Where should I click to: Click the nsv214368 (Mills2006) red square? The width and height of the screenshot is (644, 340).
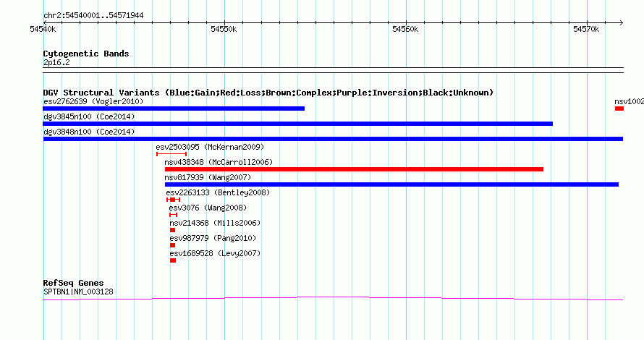172,230
